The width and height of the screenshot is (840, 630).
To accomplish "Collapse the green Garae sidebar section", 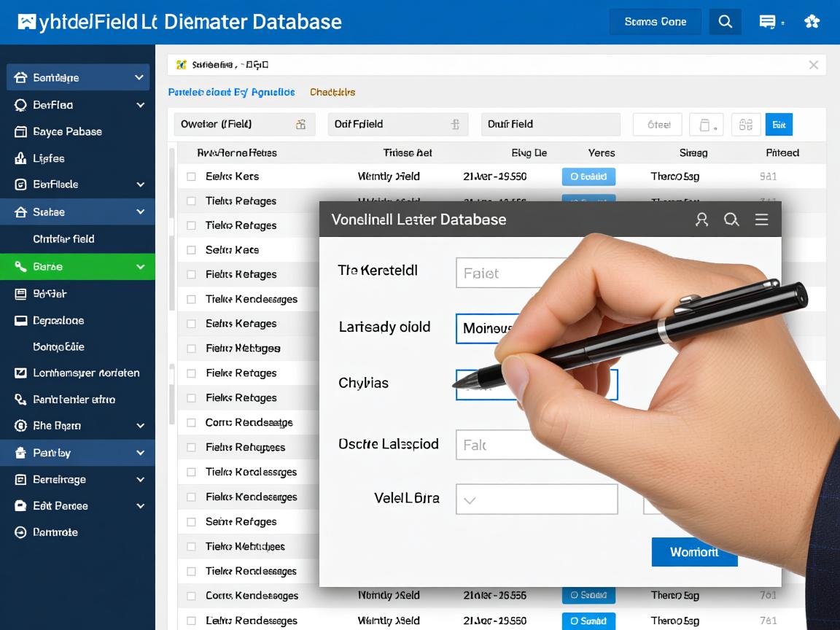I will [139, 267].
